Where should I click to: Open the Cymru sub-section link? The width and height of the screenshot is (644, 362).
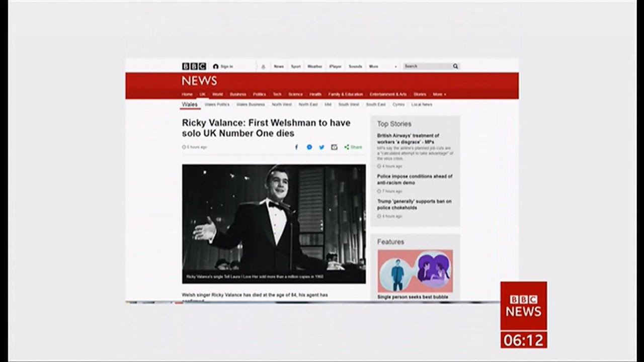398,105
